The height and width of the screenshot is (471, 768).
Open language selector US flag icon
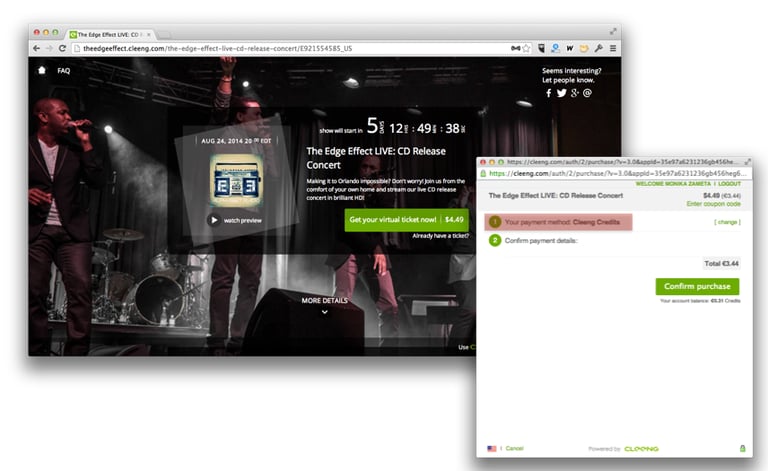point(492,448)
